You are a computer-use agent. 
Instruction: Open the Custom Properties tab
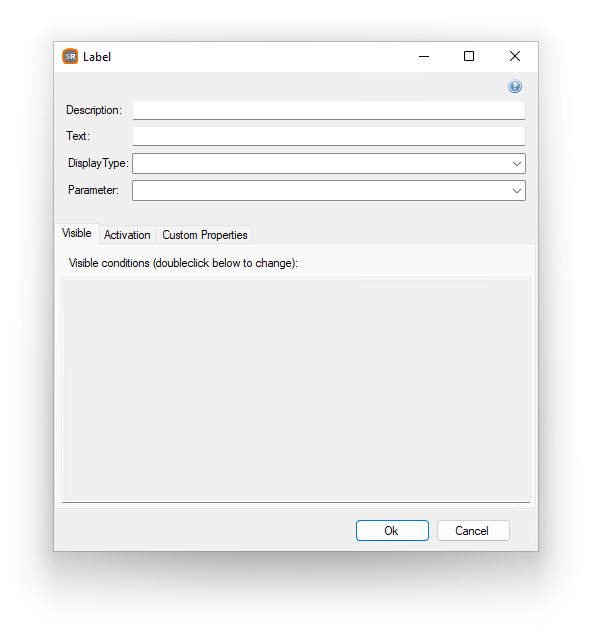click(205, 235)
